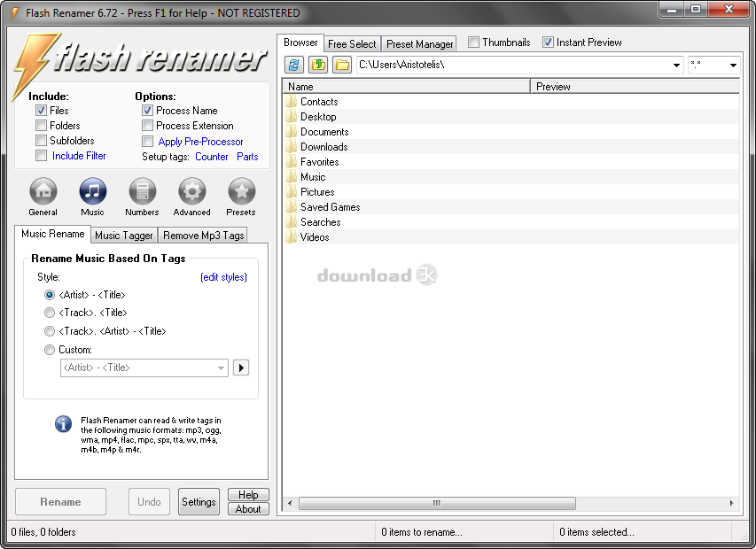
Task: Click the Pictures folder icon
Action: pyautogui.click(x=291, y=191)
